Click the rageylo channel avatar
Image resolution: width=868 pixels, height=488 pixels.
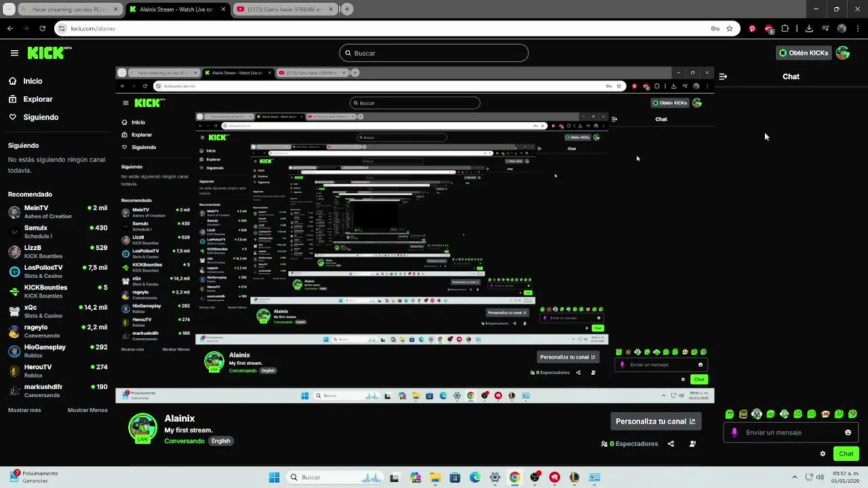[x=14, y=331]
